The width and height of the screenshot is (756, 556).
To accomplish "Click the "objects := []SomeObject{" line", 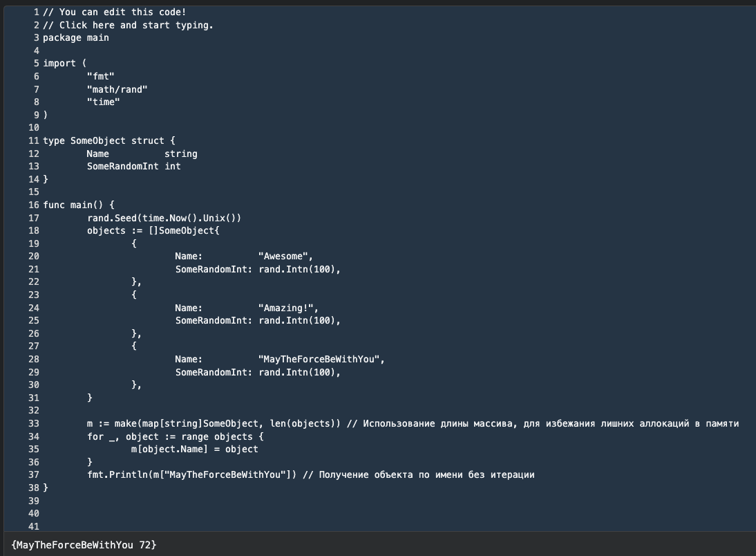I will click(153, 230).
